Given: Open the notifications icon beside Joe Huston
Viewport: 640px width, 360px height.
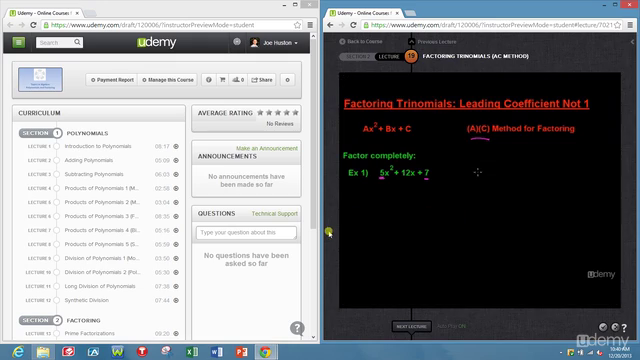Looking at the screenshot, I should tap(237, 42).
